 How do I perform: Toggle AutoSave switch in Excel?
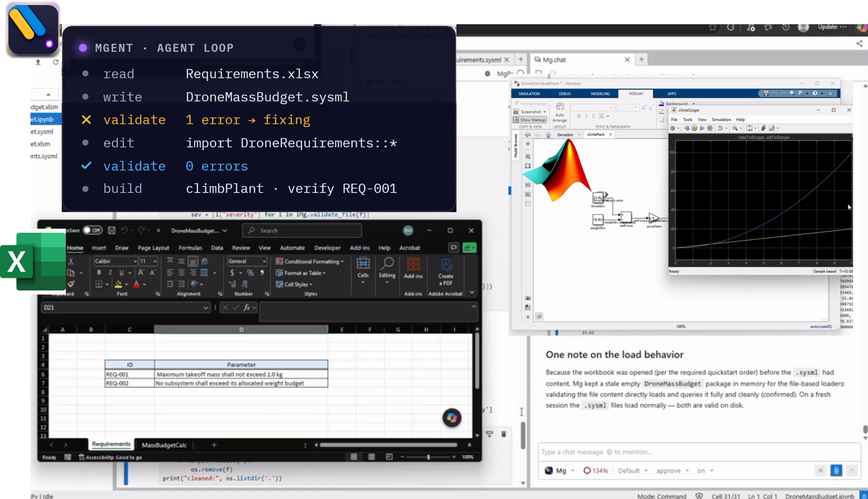tap(92, 230)
